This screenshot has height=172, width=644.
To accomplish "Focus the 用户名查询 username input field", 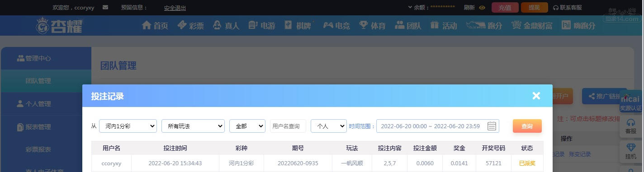I will pyautogui.click(x=288, y=126).
